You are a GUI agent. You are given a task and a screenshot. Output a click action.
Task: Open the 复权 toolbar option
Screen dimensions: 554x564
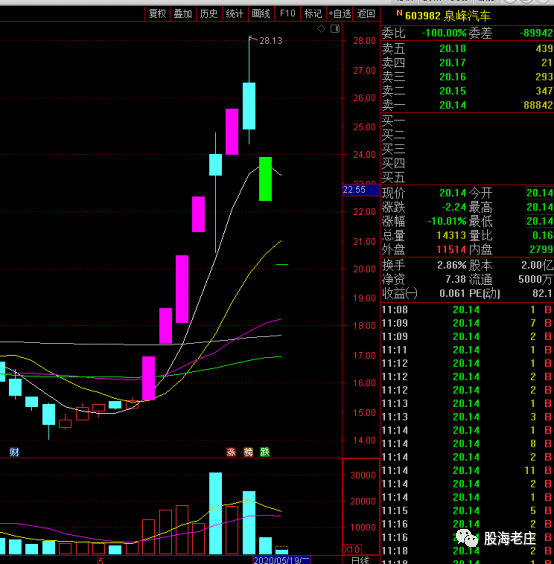(157, 14)
